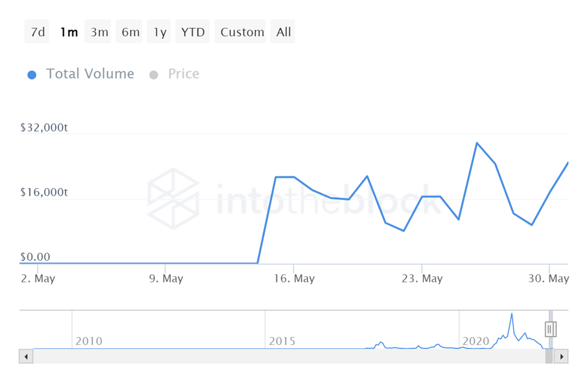Click the intotheblock watermark logo
This screenshot has height=392, width=588.
[x=173, y=198]
